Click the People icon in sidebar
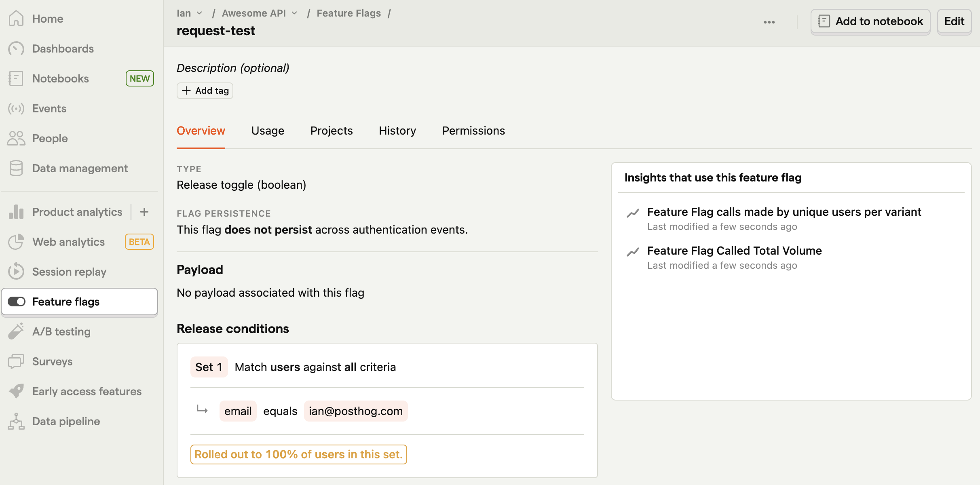The height and width of the screenshot is (485, 980). coord(16,138)
